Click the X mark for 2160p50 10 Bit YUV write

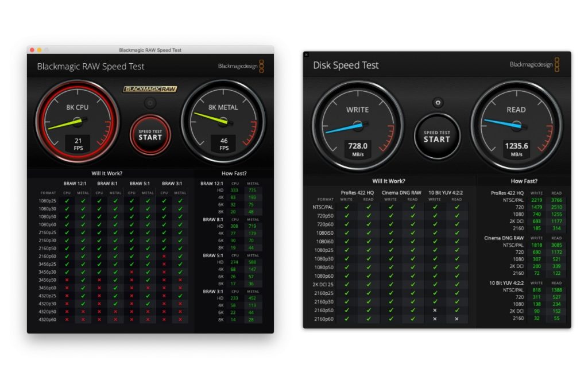434,310
